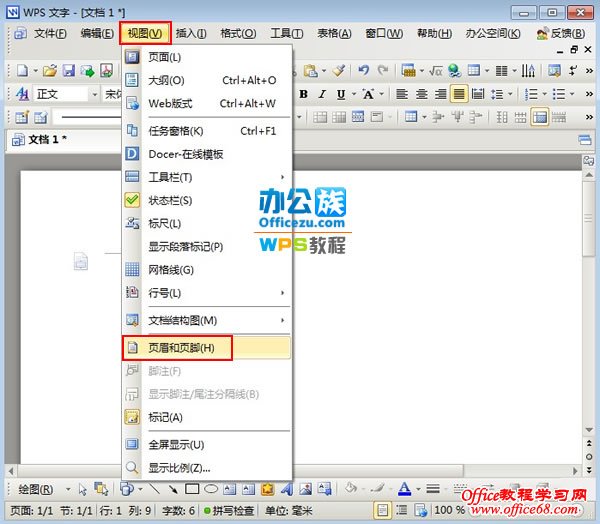This screenshot has height=524, width=600.
Task: Click the fill color bucket icon
Action: tap(351, 488)
